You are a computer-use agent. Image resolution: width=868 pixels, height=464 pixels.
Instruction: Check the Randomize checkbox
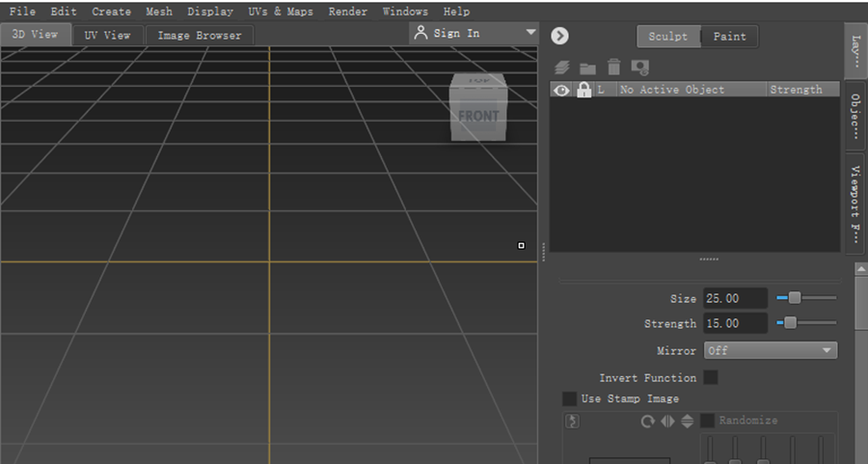707,421
